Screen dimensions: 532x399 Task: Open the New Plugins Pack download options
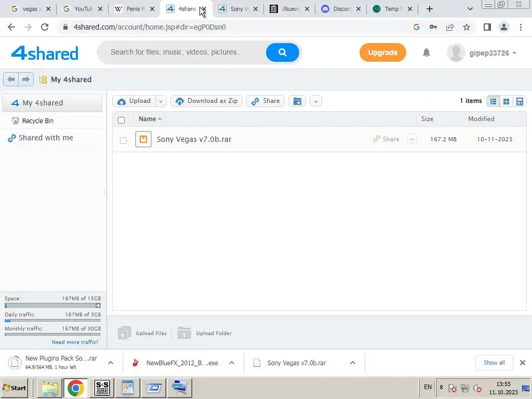(x=111, y=363)
